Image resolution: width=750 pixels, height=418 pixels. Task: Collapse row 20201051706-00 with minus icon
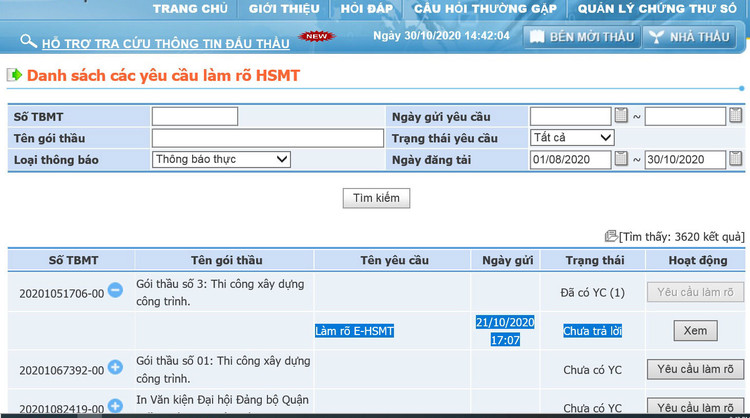pyautogui.click(x=115, y=290)
